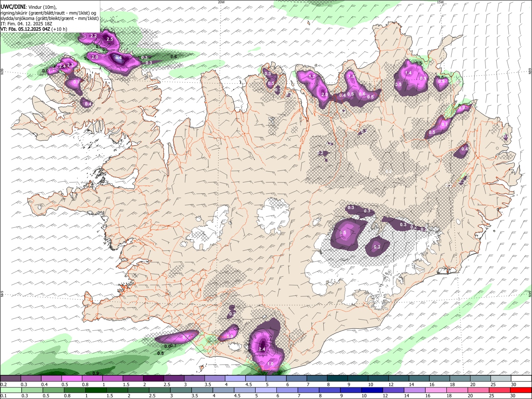Image resolution: width=532 pixels, height=399 pixels.
Task: Select the darkest green 1 rain legend swatch
Action: 96,390
